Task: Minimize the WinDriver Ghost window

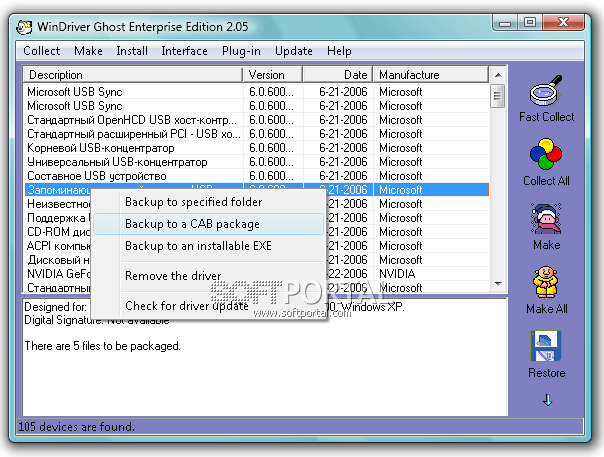Action: pos(505,23)
